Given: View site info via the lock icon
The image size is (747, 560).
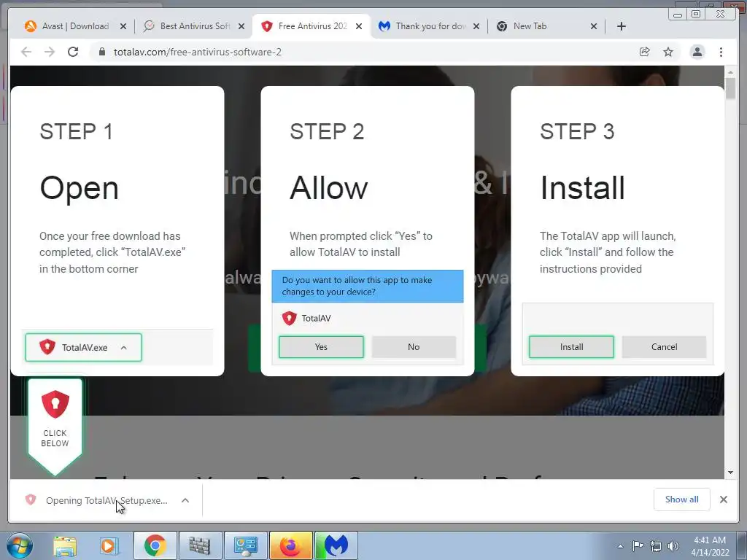Looking at the screenshot, I should (x=101, y=52).
